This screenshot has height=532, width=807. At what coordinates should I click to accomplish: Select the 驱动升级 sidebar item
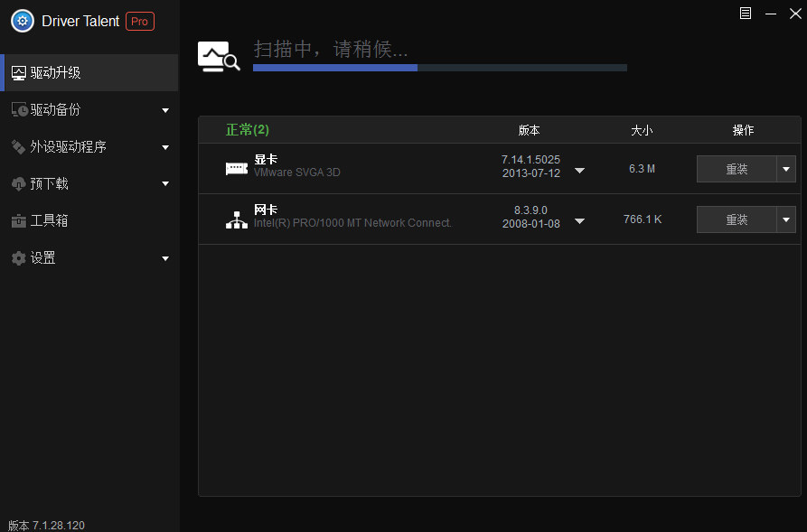click(89, 72)
